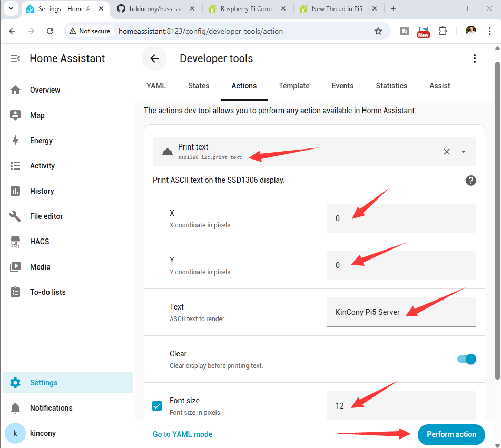
Task: Expand the action selector dropdown arrow
Action: pos(464,152)
